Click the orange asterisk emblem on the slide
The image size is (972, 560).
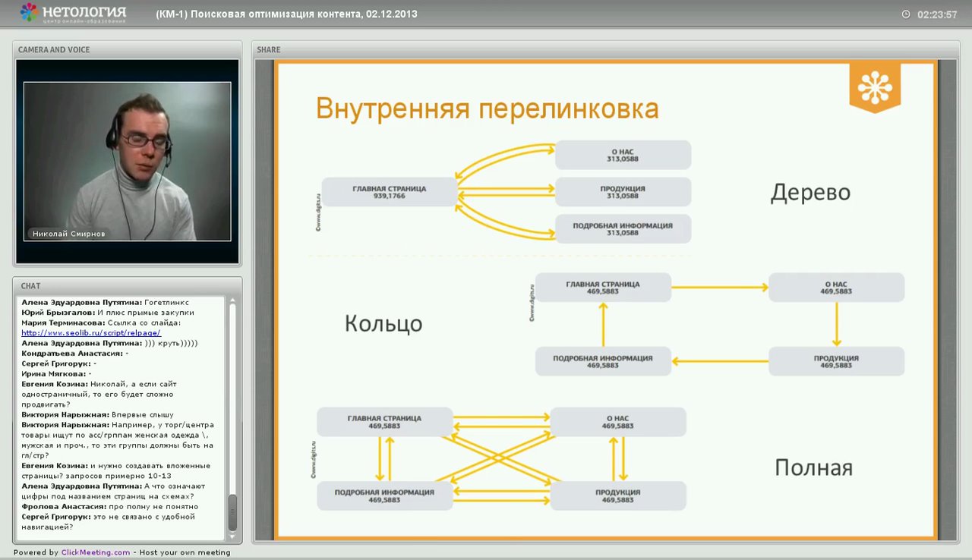click(876, 85)
